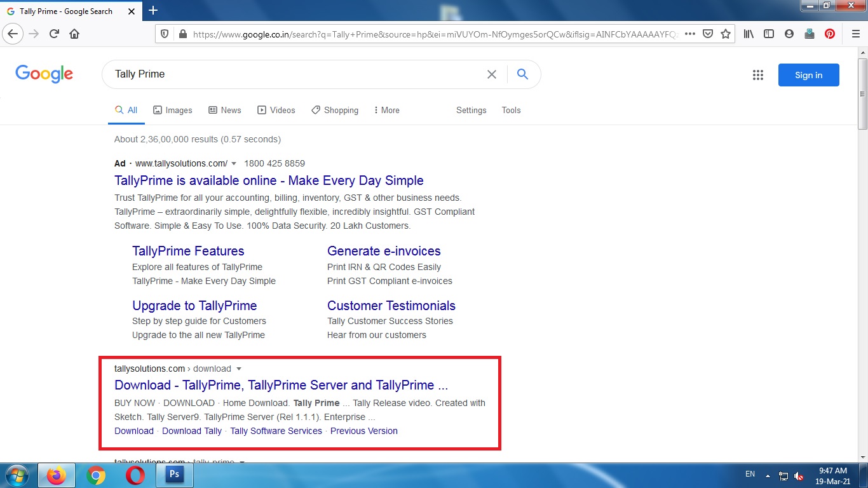This screenshot has height=488, width=868.
Task: Follow the 'Tally Software Services' sitelink
Action: coord(276,431)
